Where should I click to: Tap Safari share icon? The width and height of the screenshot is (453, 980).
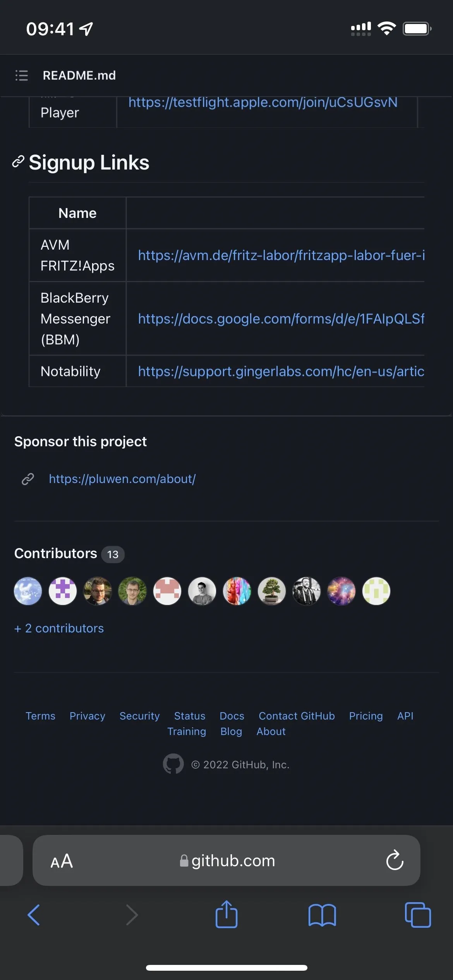point(226,914)
